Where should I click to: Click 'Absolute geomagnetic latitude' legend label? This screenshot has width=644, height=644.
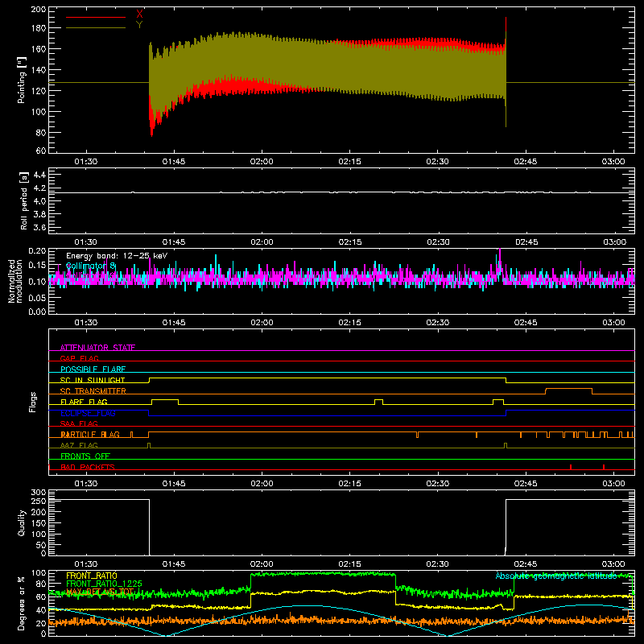pyautogui.click(x=556, y=576)
